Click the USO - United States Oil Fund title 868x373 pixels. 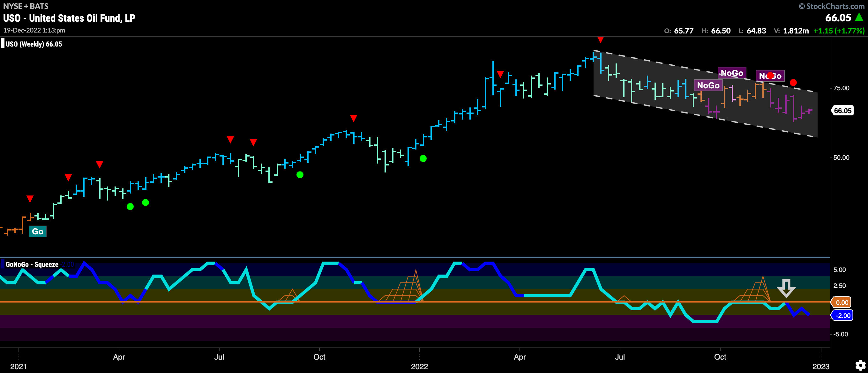(69, 18)
